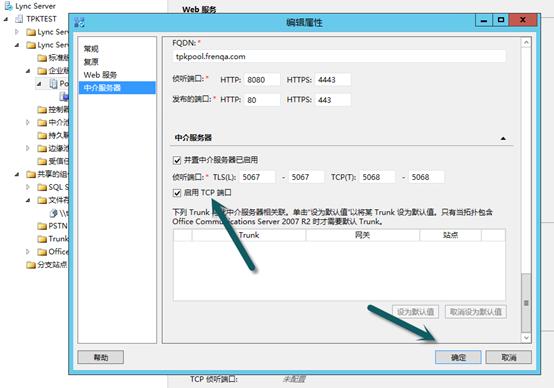The image size is (554, 388).
Task: Click the PSTN folder icon
Action: [42, 226]
